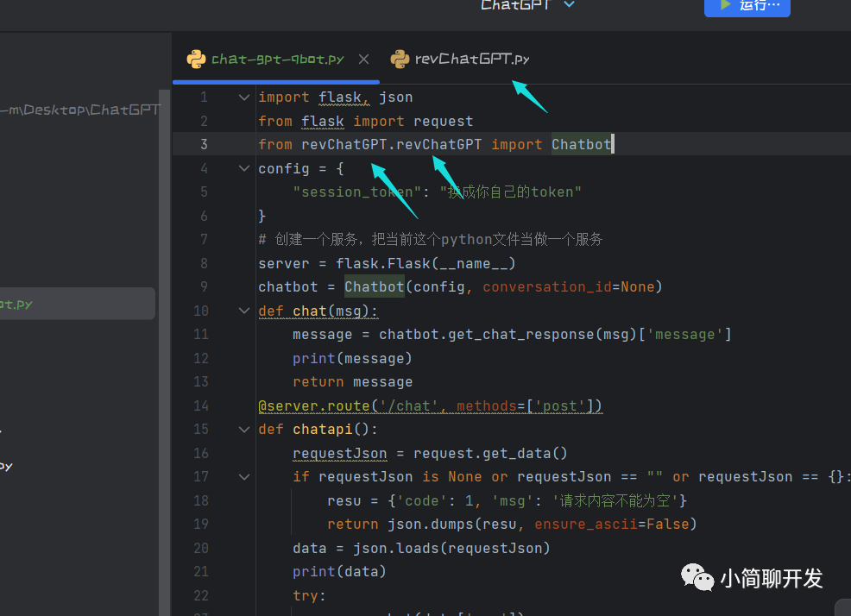This screenshot has height=616, width=851.
Task: Click '@server.route' decorator on line 14
Action: pyautogui.click(x=313, y=406)
